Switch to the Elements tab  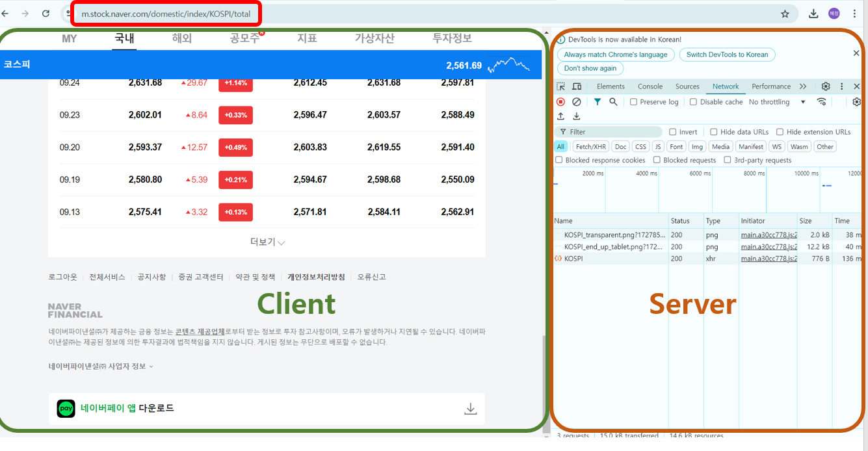coord(611,86)
